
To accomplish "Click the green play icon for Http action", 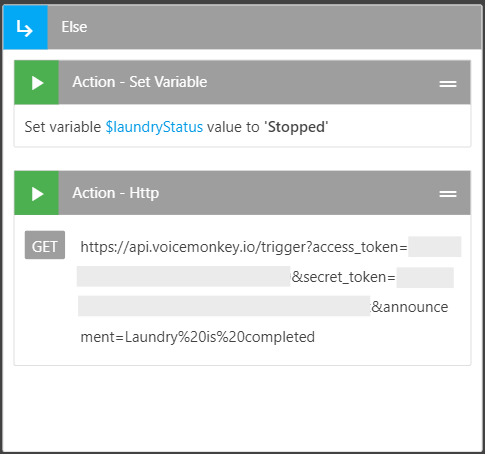I will pyautogui.click(x=37, y=193).
